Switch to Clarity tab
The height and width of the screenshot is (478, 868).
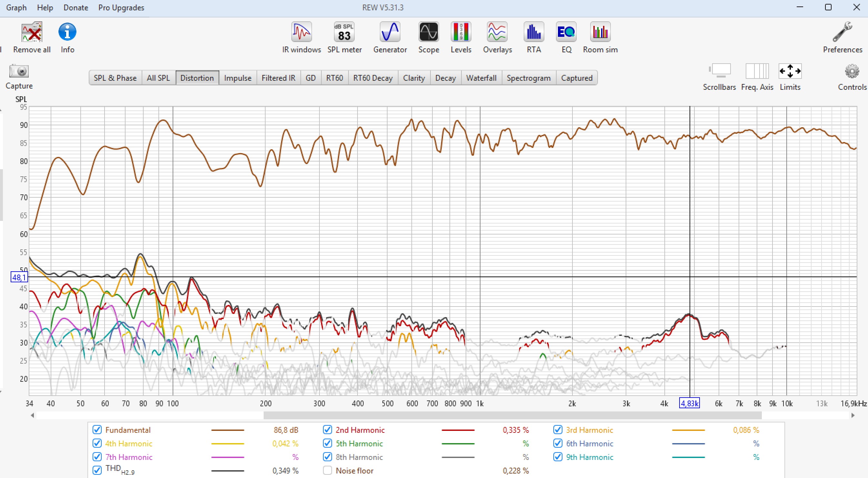pos(414,78)
